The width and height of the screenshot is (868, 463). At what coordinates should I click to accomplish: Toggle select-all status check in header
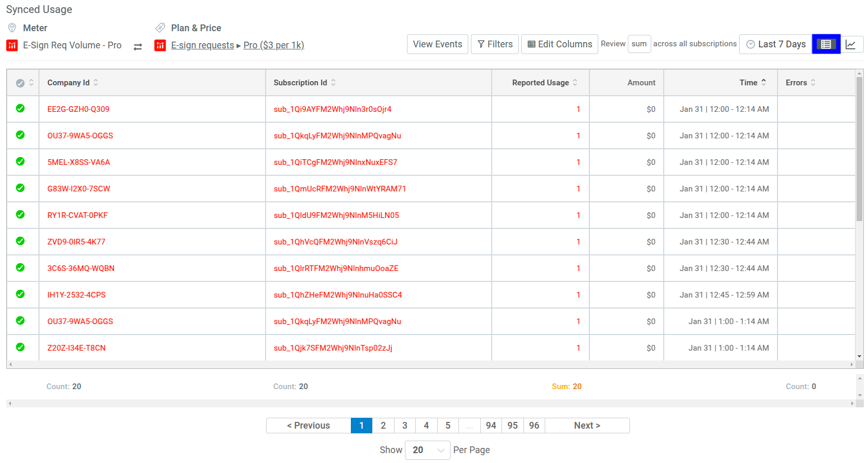20,83
